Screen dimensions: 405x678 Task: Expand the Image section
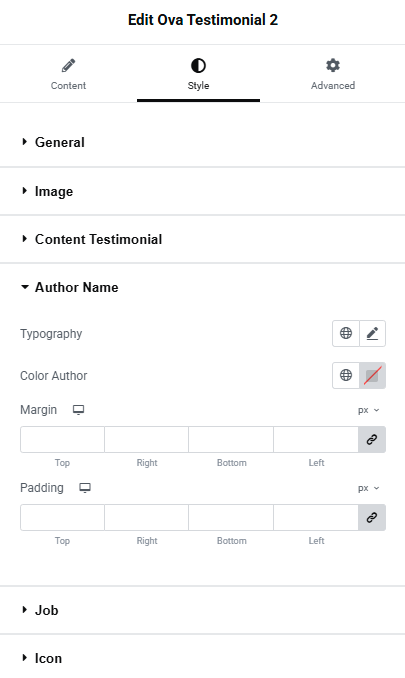click(202, 191)
